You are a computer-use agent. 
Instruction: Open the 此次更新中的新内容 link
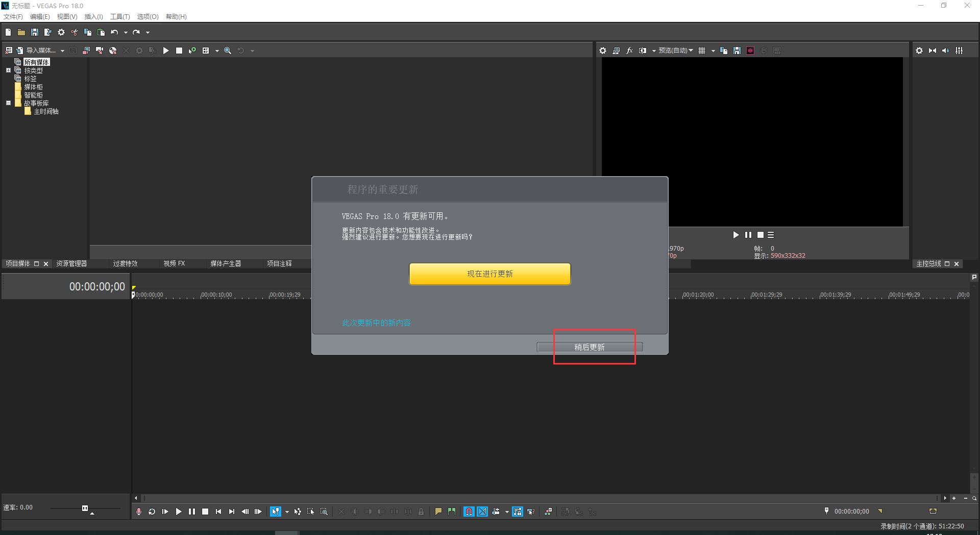[376, 323]
